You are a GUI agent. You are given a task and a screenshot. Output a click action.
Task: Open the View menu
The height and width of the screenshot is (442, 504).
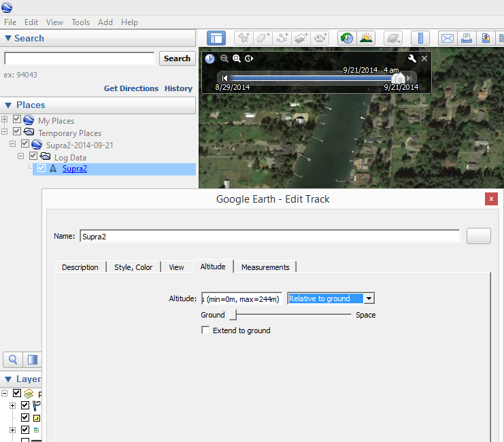(x=54, y=22)
